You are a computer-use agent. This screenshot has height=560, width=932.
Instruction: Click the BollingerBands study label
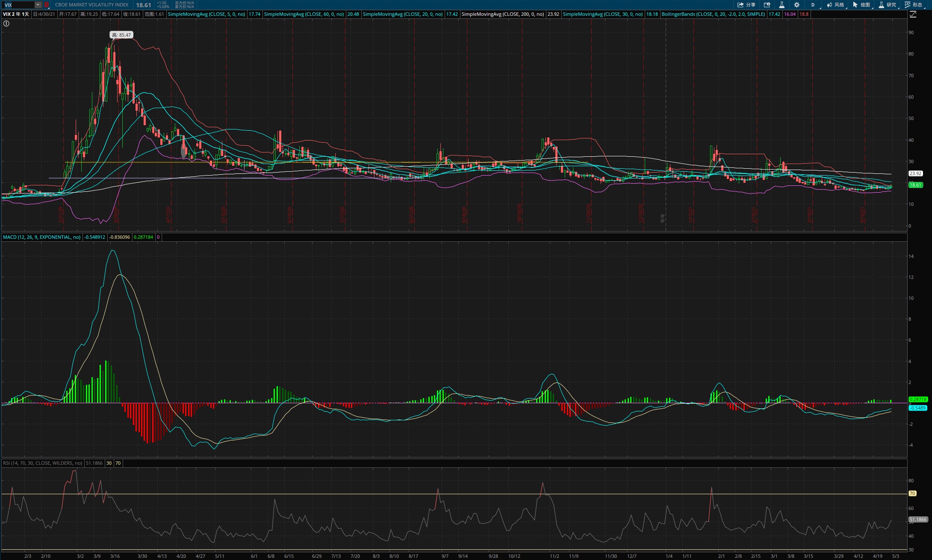(x=713, y=14)
